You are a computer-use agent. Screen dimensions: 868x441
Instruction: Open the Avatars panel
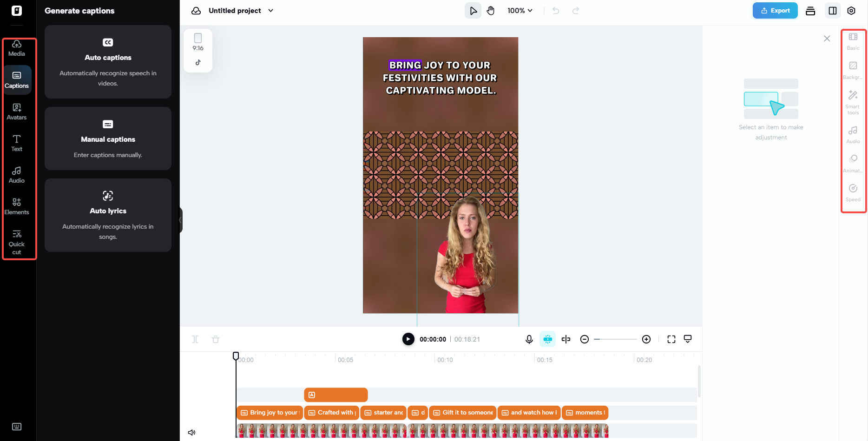tap(17, 112)
